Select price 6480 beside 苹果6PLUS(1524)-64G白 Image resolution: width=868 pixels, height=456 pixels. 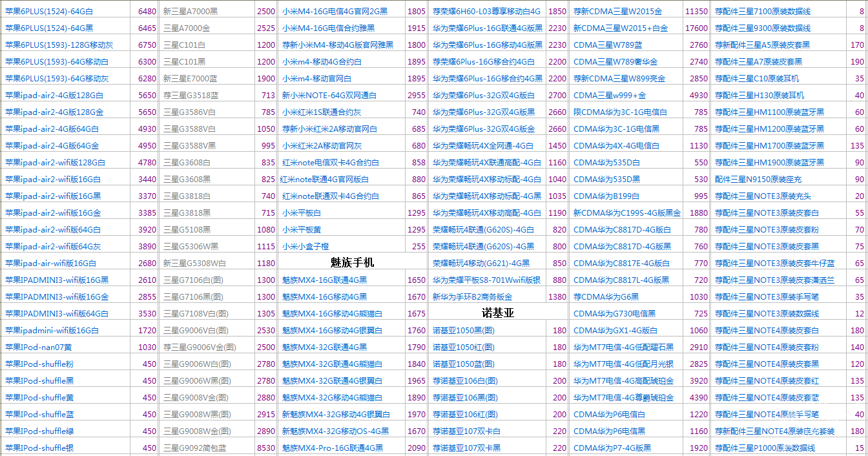pos(147,11)
